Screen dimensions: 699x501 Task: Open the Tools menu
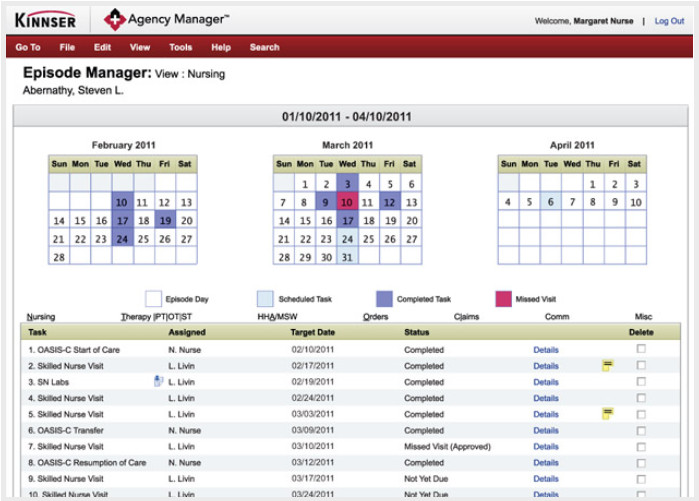[181, 47]
